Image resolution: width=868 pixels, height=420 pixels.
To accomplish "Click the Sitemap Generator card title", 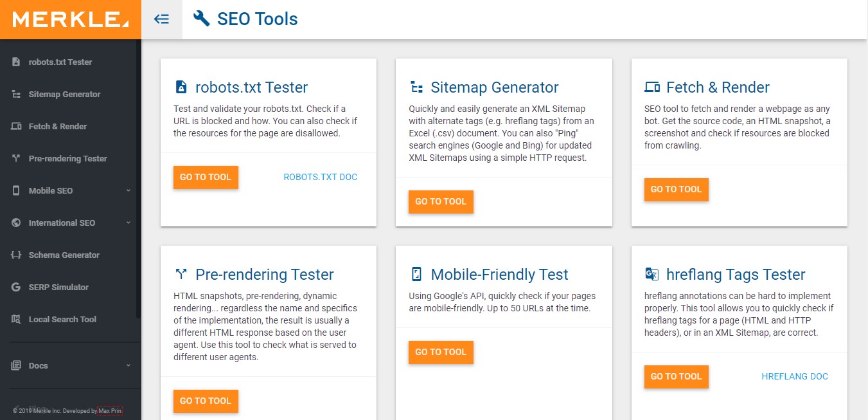I will (495, 87).
